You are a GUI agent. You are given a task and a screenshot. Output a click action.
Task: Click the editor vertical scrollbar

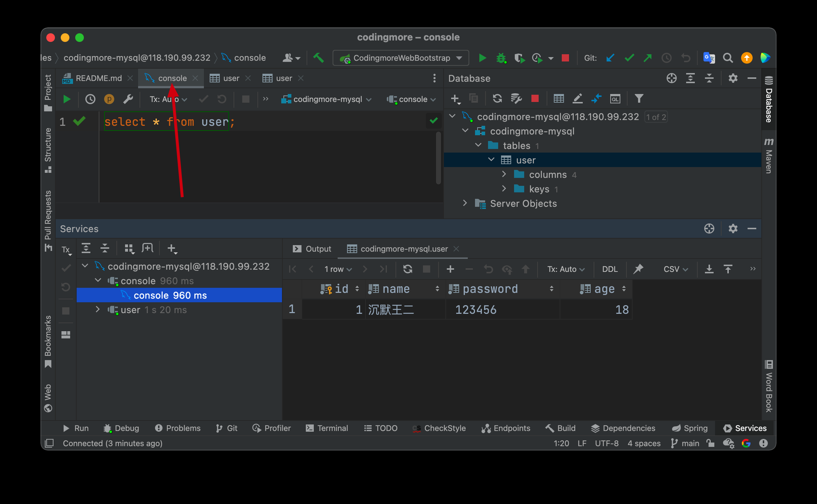[438, 158]
